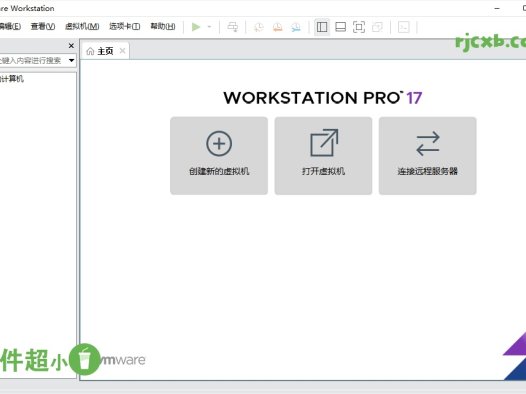Screen dimensions: 526x394
Task: Enter full screen mode icon
Action: pyautogui.click(x=359, y=27)
